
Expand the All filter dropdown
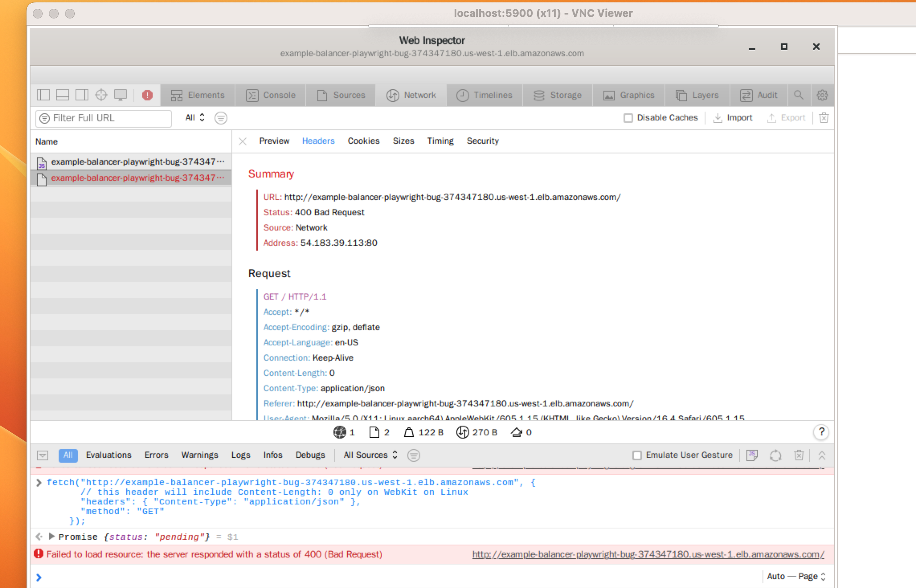194,118
